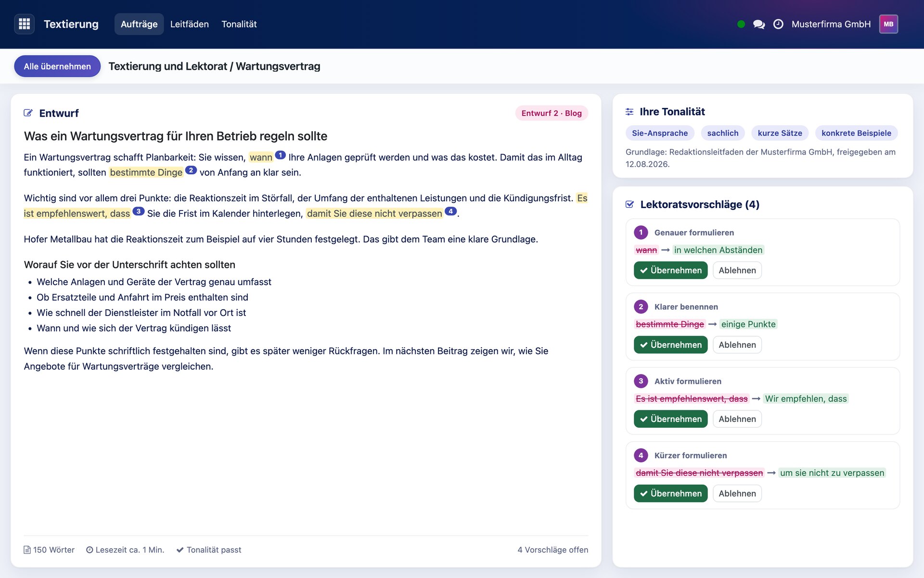
Task: Reject the 'Klarer benennen' suggestion
Action: [737, 345]
